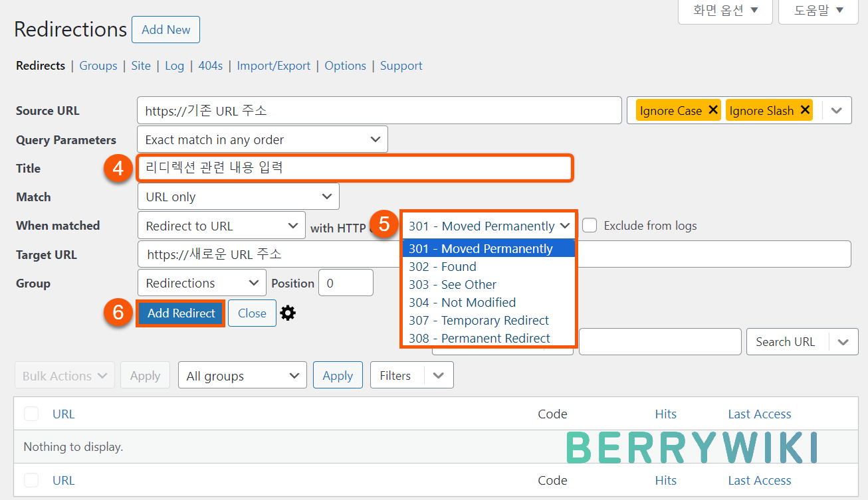Sort by Hits header column
Screen dimensions: 868x500
click(665, 414)
